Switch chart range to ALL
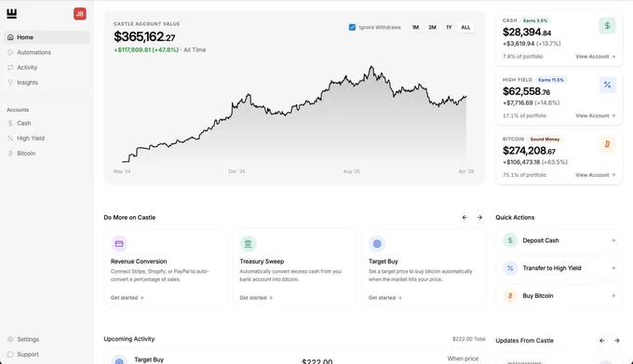Image resolution: width=633 pixels, height=364 pixels. 465,27
